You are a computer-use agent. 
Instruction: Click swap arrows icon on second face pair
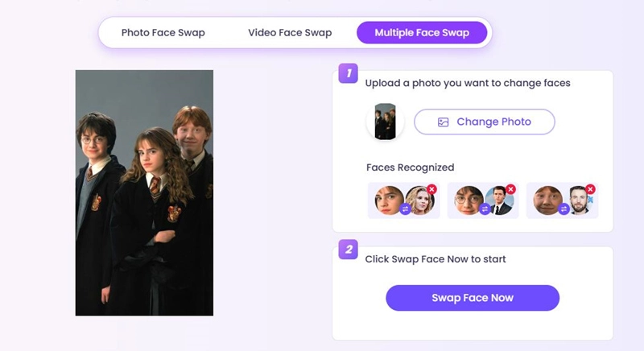pos(485,209)
